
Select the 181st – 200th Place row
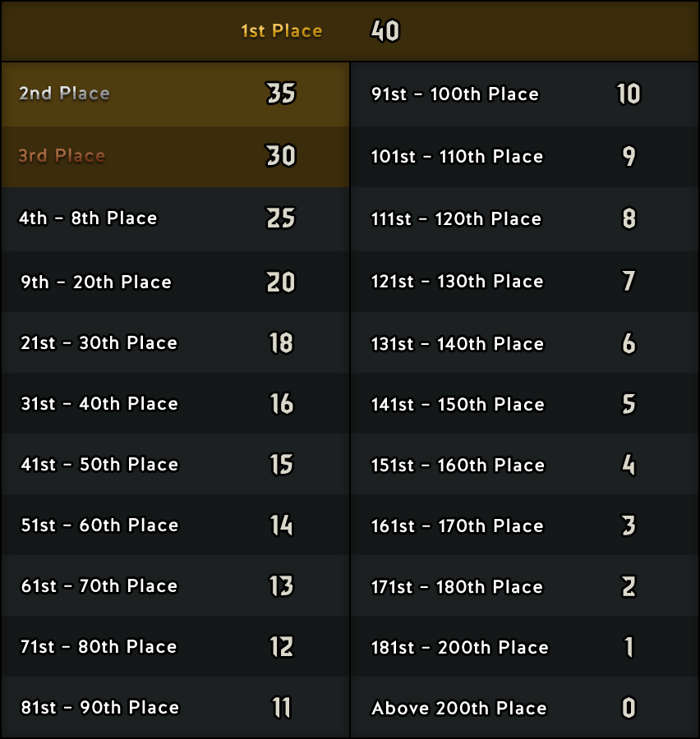525,646
